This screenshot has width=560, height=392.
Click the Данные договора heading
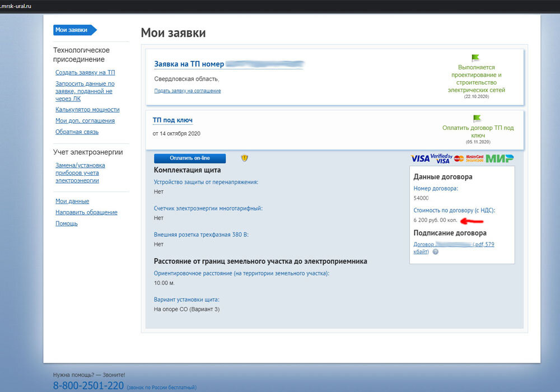(443, 177)
